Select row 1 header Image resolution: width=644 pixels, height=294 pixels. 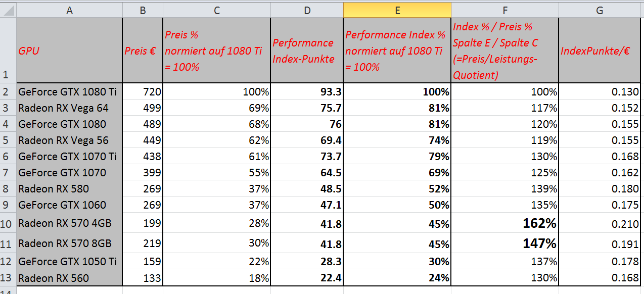pos(8,51)
